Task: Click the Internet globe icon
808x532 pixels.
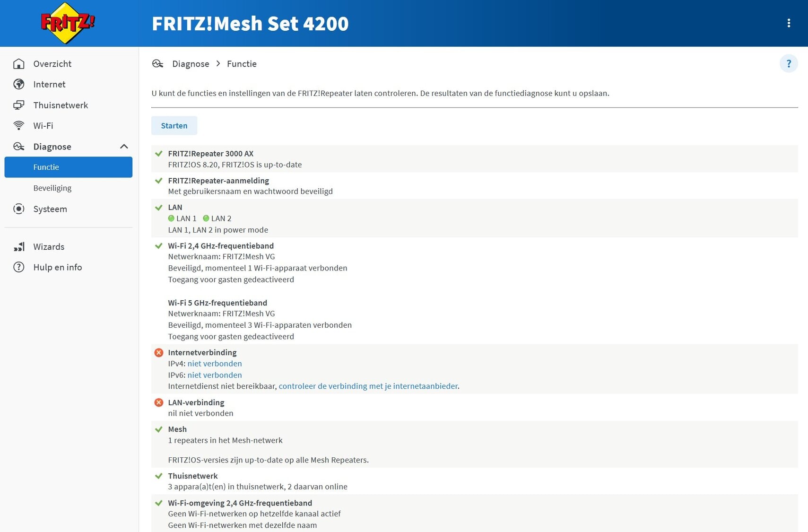Action: [x=19, y=84]
